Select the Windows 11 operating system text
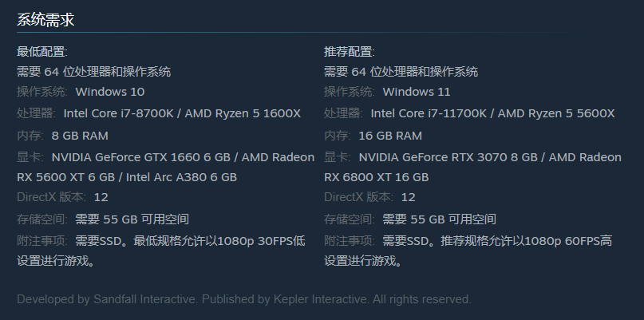The image size is (644, 320). (x=417, y=92)
